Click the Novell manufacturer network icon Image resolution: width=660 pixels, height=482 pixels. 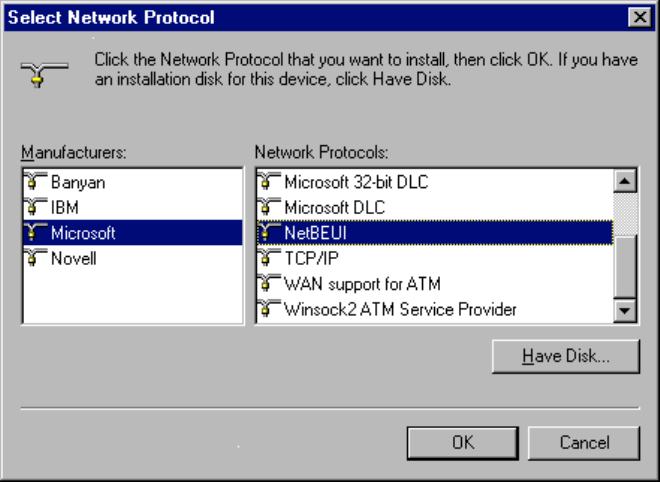[x=36, y=258]
